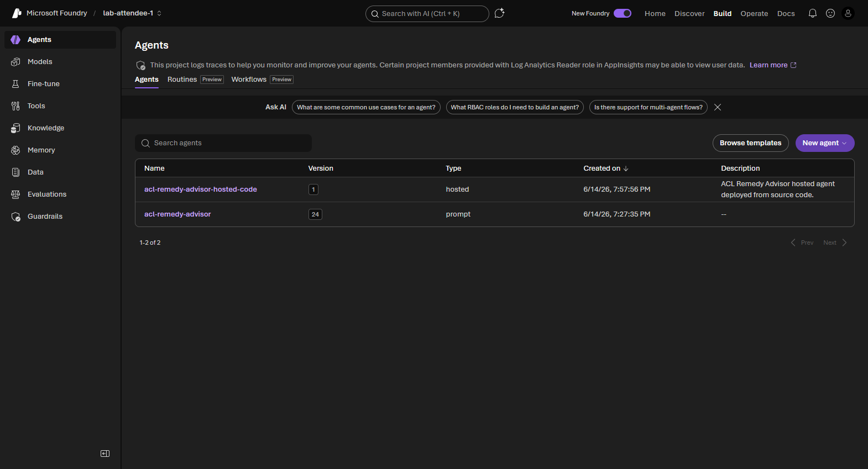The width and height of the screenshot is (868, 469).
Task: Open the Tools sidebar item
Action: (x=60, y=106)
